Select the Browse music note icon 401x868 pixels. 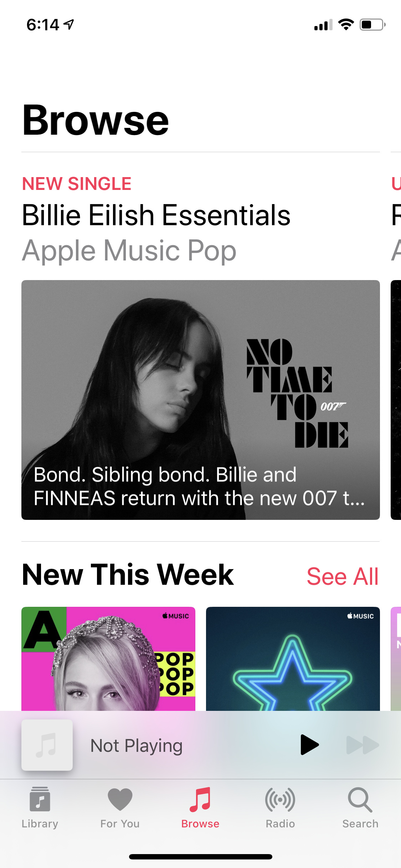[200, 799]
